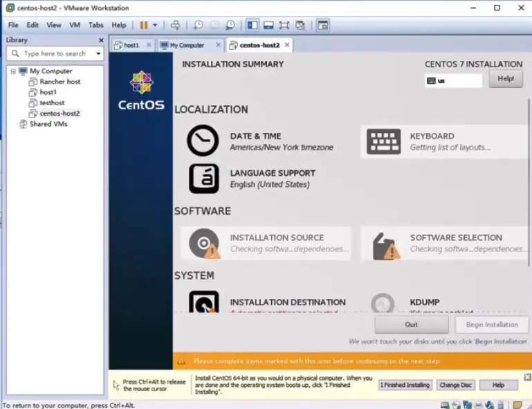Screen dimensions: 532x409
Task: Open Installation Source disc icon
Action: pos(204,244)
